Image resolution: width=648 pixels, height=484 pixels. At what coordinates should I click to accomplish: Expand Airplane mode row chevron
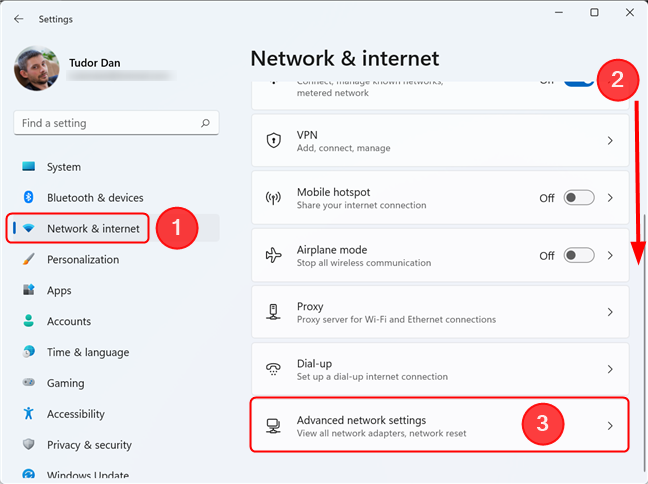pyautogui.click(x=610, y=255)
